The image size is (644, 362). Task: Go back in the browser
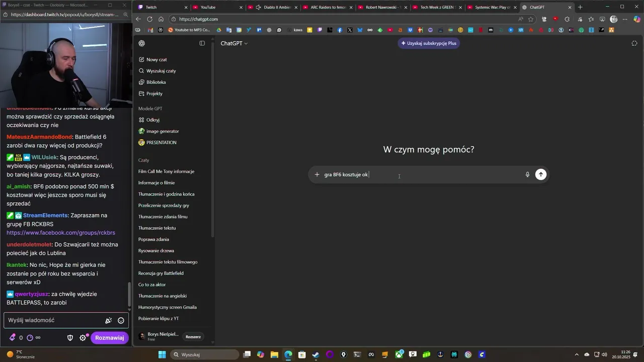point(138,19)
